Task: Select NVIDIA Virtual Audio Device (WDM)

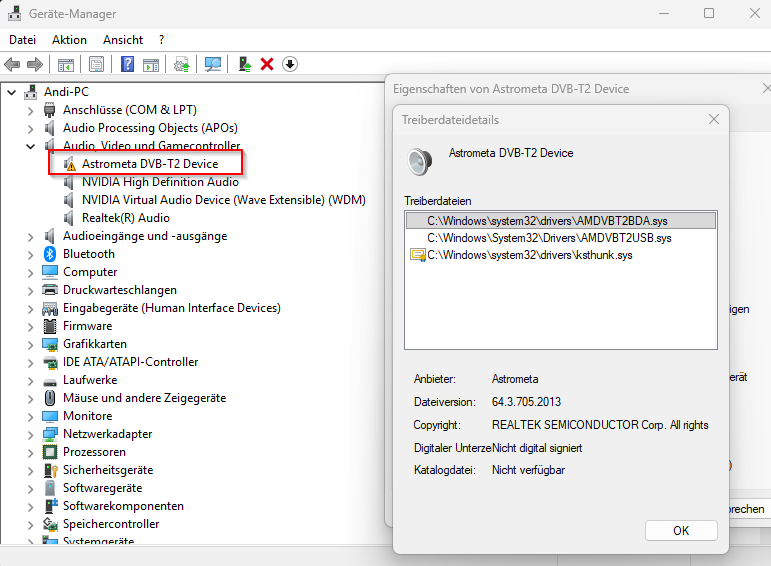Action: click(x=224, y=200)
